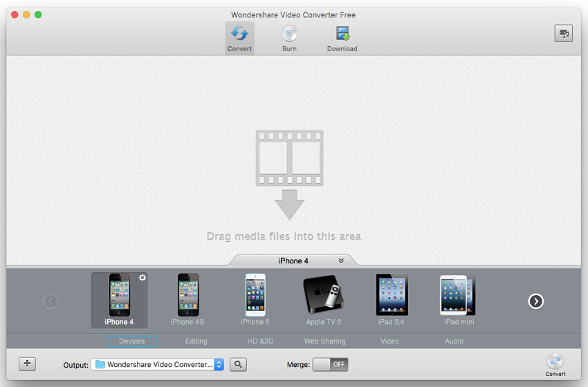Go to previous presets with left arrow
This screenshot has height=387, width=588.
(x=50, y=301)
